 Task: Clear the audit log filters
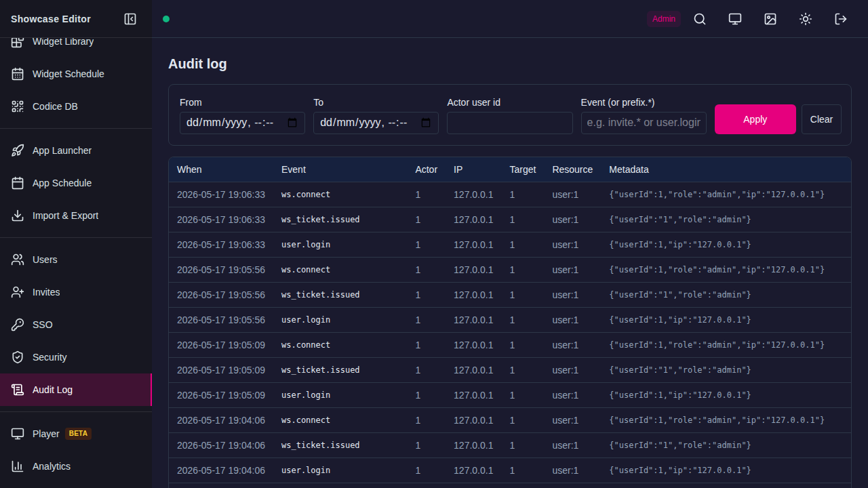coord(821,119)
